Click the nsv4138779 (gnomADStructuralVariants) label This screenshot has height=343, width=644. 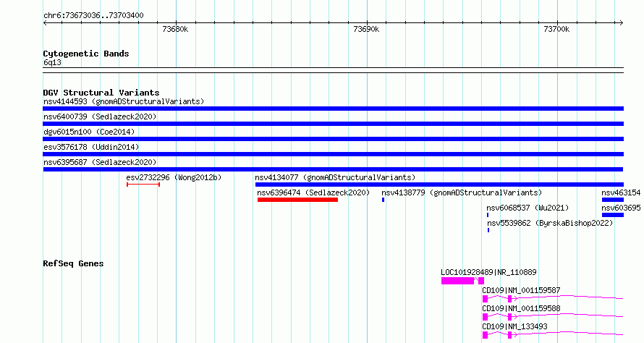[x=462, y=192]
